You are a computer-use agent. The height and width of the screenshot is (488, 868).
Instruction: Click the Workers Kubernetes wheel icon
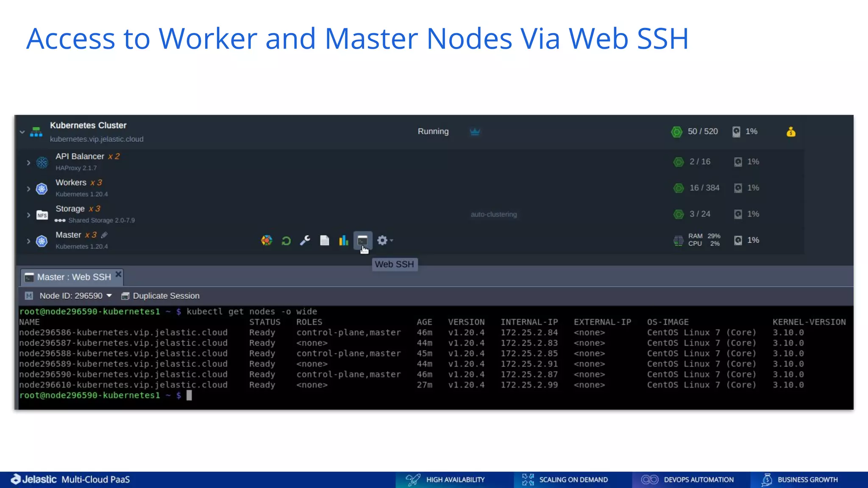[x=42, y=189]
